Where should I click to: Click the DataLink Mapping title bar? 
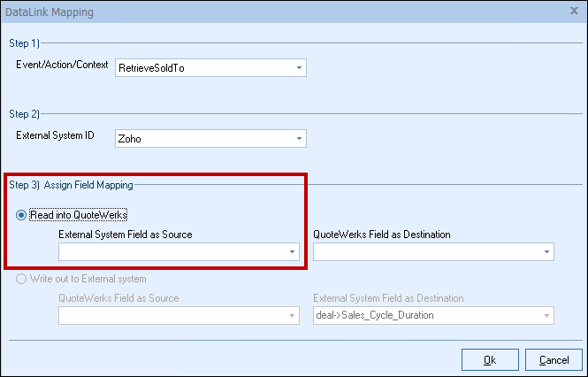point(265,12)
